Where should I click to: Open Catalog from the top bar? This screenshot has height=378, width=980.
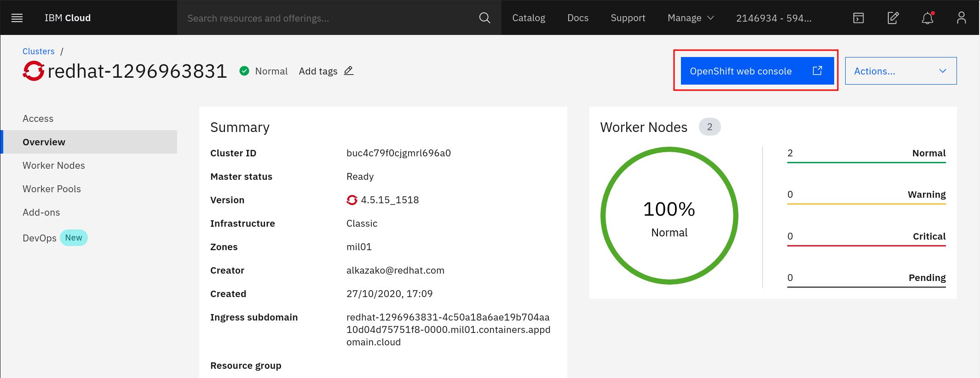click(x=529, y=18)
